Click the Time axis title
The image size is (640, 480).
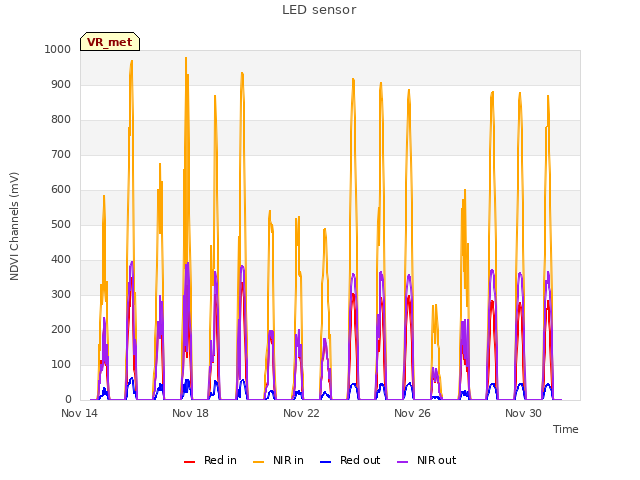tap(566, 429)
